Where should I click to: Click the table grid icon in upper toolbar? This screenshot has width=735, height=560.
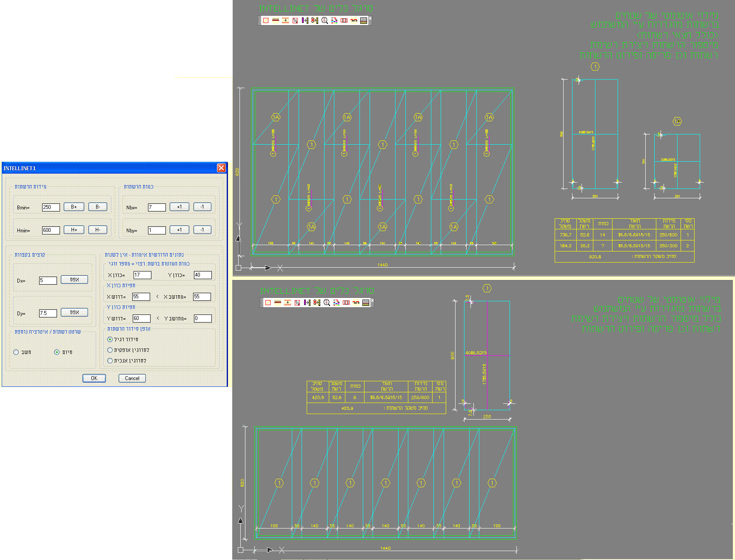coord(363,20)
